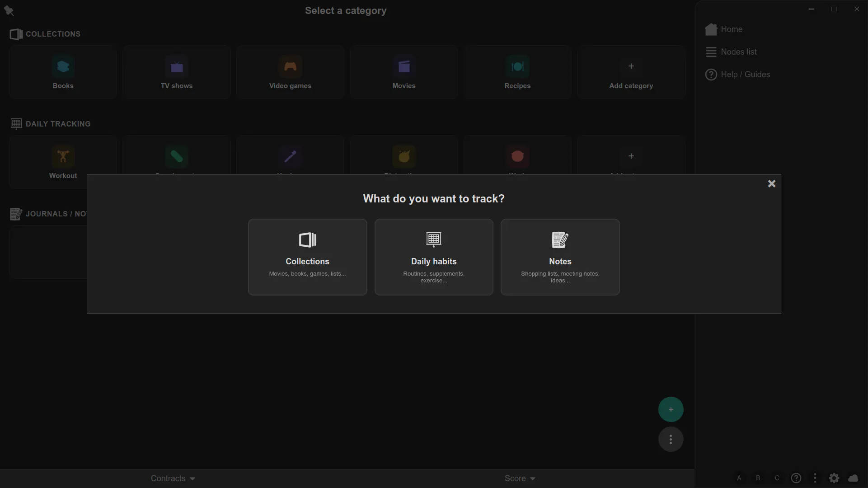Click the Daily Tracking section header icon
Viewport: 868px width, 488px height.
coord(16,124)
